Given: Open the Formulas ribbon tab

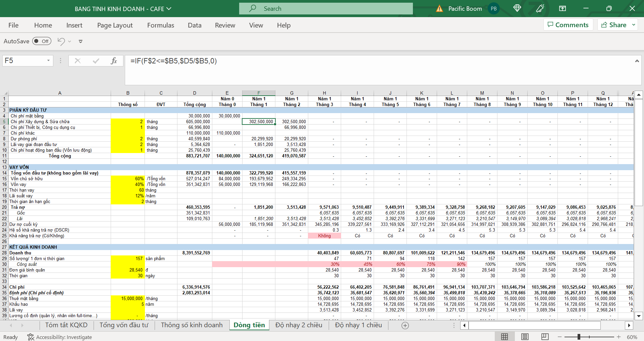Looking at the screenshot, I should pos(160,25).
